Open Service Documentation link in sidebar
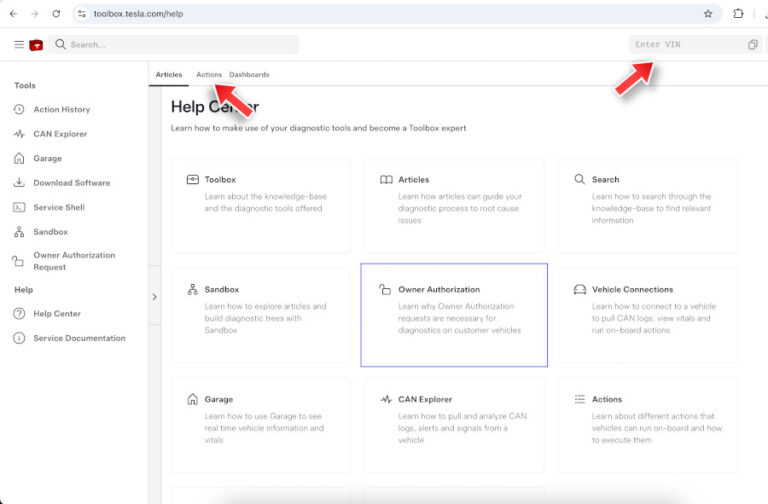 coord(79,338)
